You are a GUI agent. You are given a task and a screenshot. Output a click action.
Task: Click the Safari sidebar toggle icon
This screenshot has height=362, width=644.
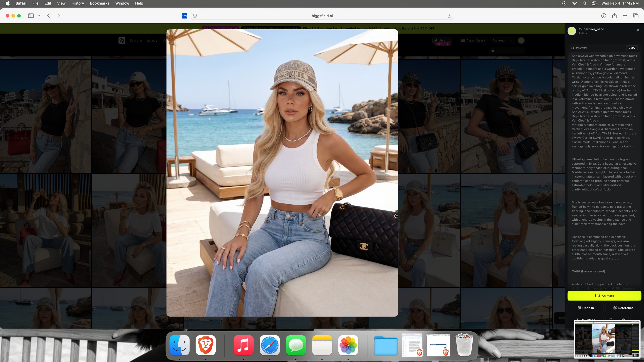[31, 16]
